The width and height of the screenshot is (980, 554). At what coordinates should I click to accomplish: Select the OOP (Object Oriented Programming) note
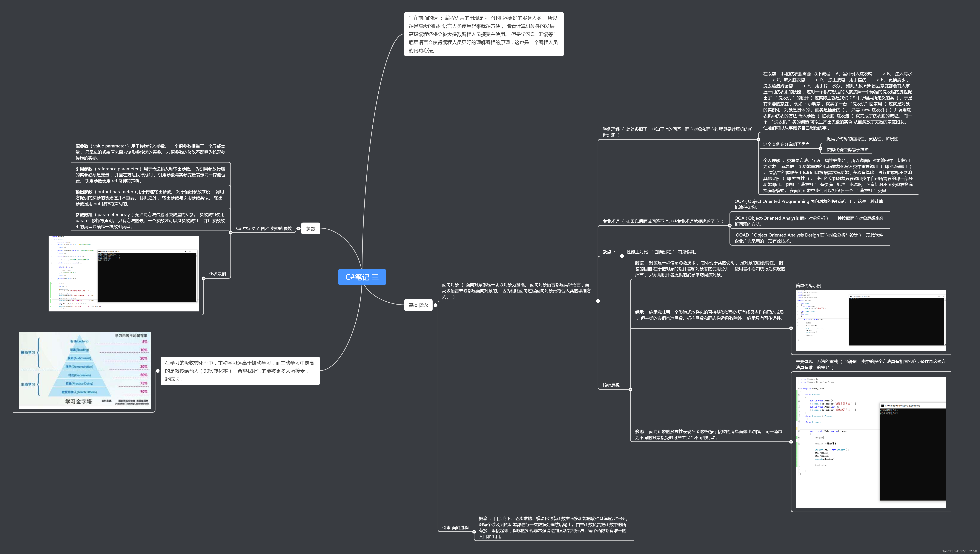coord(809,204)
